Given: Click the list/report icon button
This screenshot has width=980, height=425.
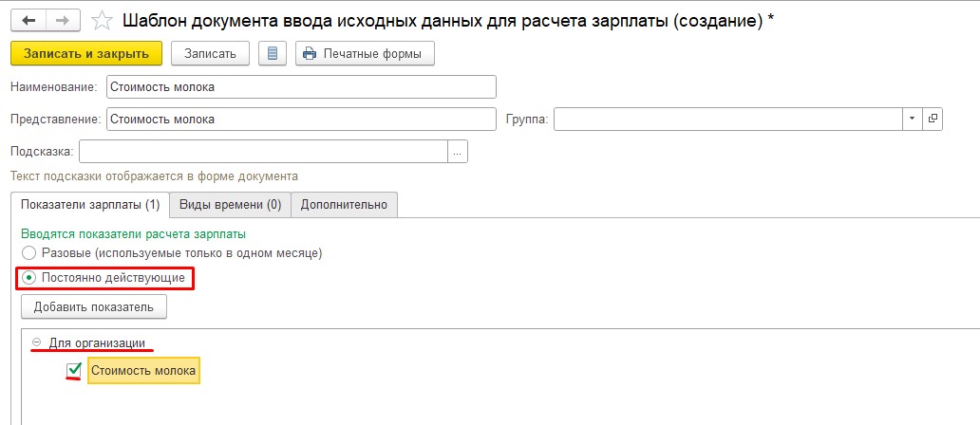Looking at the screenshot, I should (x=273, y=53).
